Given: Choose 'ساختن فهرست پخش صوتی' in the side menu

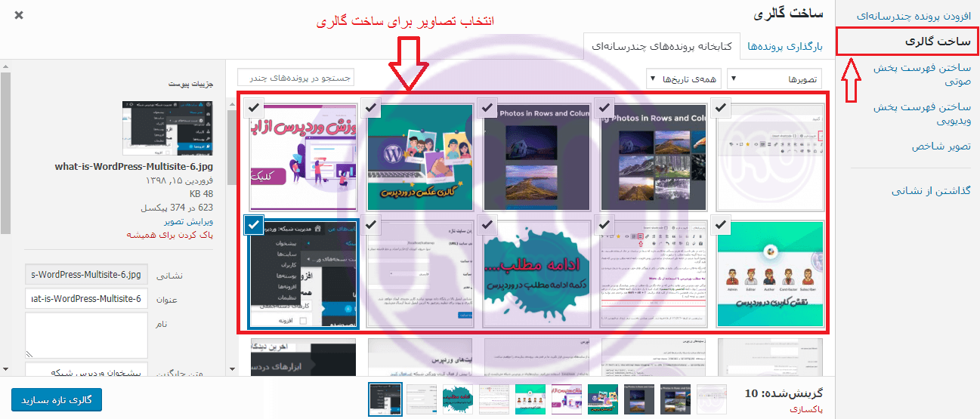Looking at the screenshot, I should pyautogui.click(x=923, y=75).
